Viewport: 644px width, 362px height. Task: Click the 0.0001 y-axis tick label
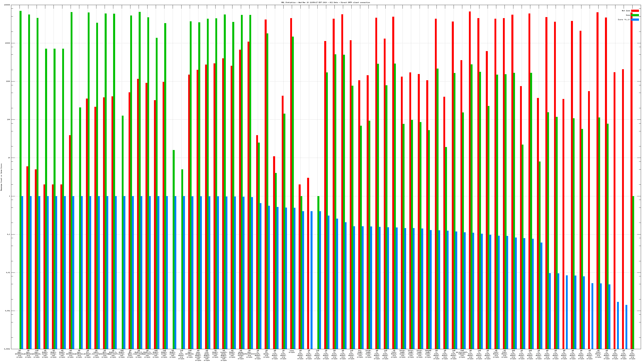[7, 349]
